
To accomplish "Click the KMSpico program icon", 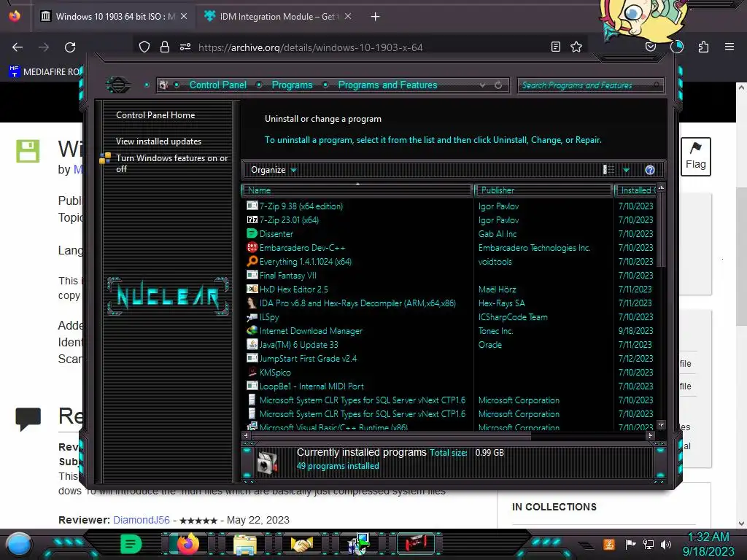I will pyautogui.click(x=252, y=372).
